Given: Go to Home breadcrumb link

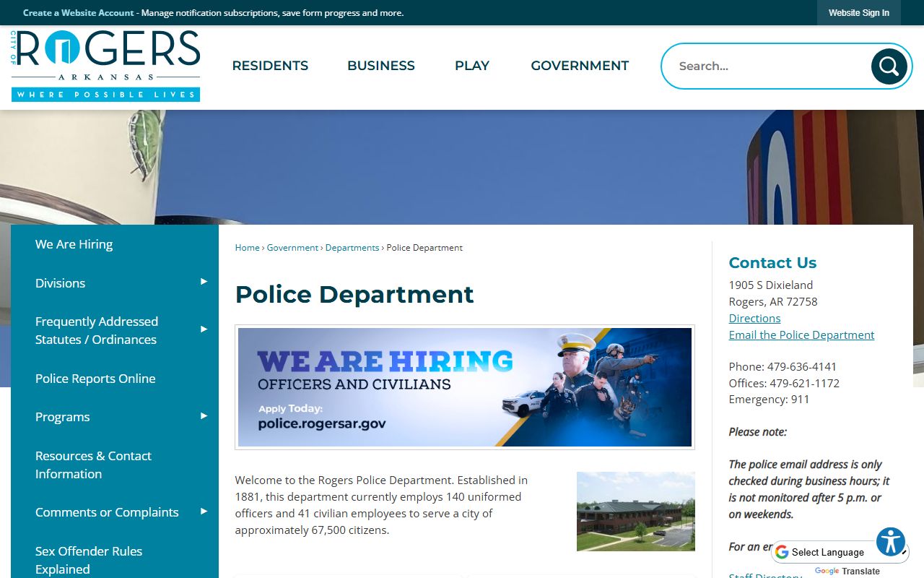Looking at the screenshot, I should [x=247, y=247].
